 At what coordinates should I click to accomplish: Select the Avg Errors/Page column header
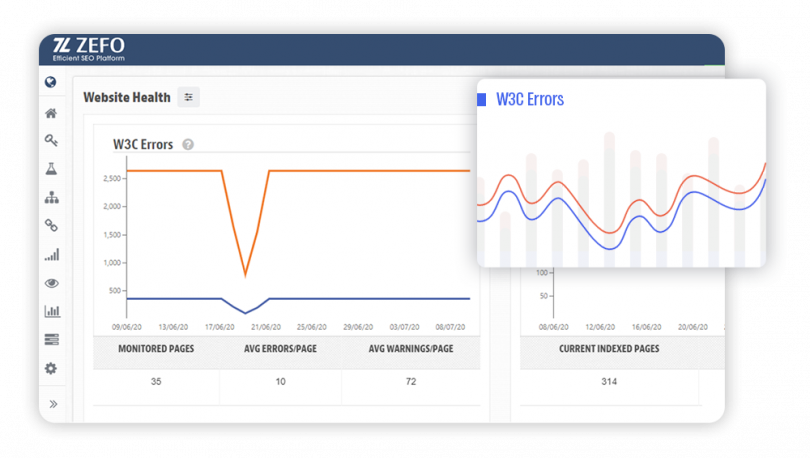(281, 349)
